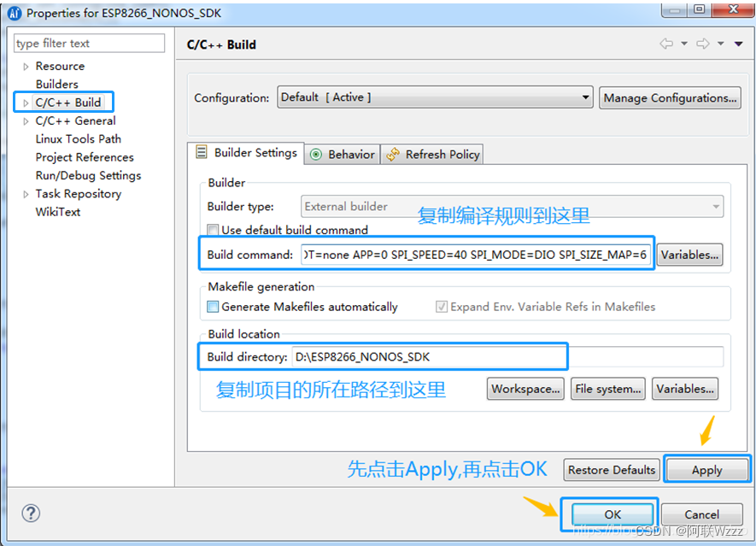The width and height of the screenshot is (756, 546).
Task: Select Linux Tools Path item
Action: [79, 139]
